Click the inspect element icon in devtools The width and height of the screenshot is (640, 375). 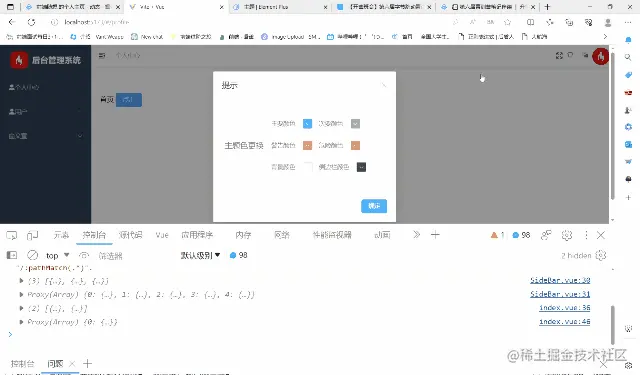point(12,235)
